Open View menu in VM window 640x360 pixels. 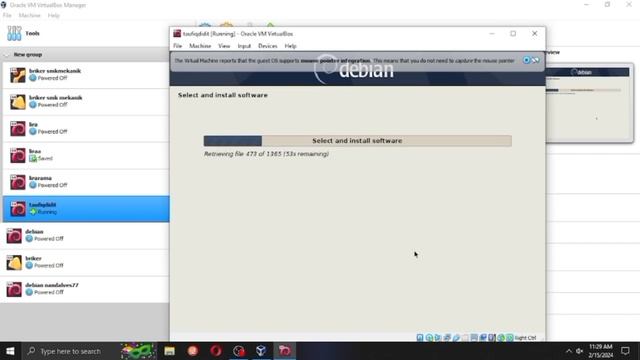click(224, 46)
